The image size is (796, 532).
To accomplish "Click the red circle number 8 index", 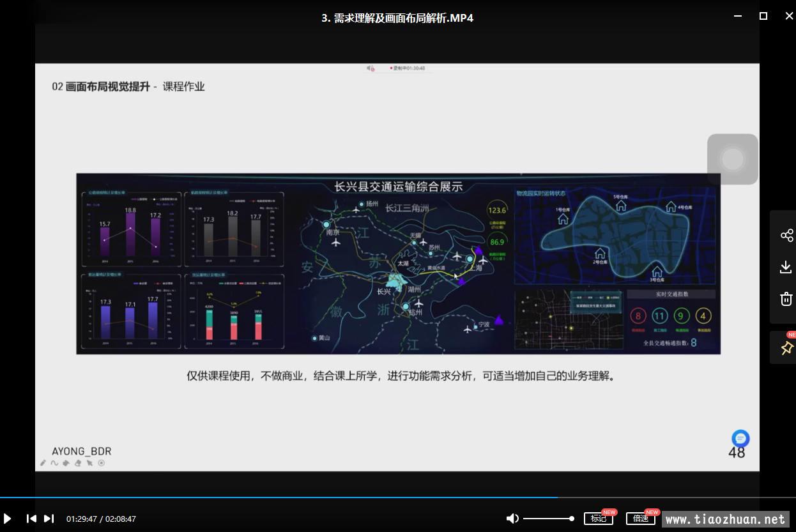I will coord(638,315).
